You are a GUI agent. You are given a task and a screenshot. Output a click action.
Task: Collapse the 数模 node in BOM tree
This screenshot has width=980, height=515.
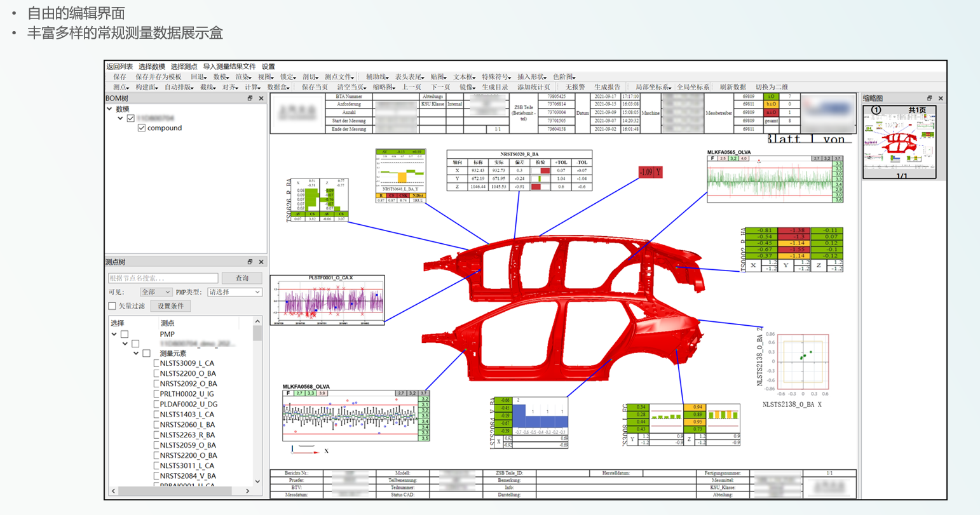tap(110, 109)
